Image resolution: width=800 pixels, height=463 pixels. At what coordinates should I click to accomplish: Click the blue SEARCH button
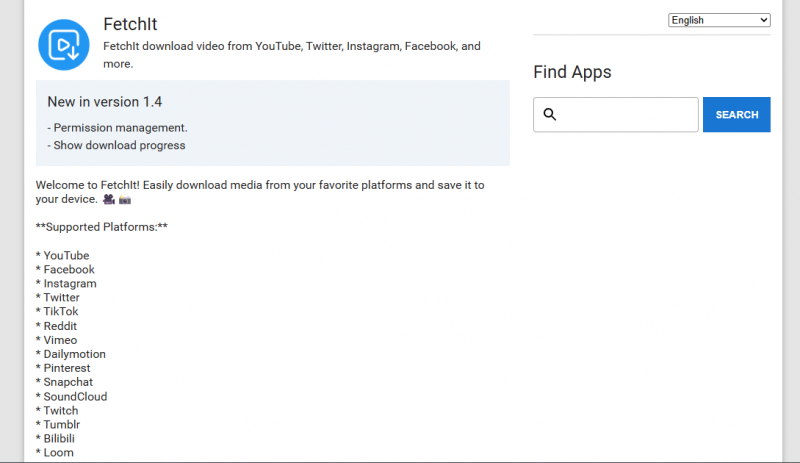click(x=736, y=114)
